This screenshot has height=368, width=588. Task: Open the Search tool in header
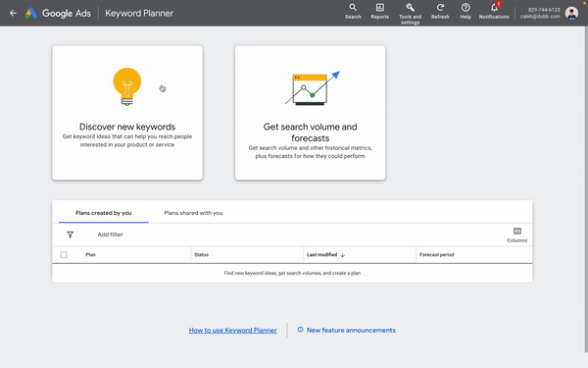click(x=353, y=12)
